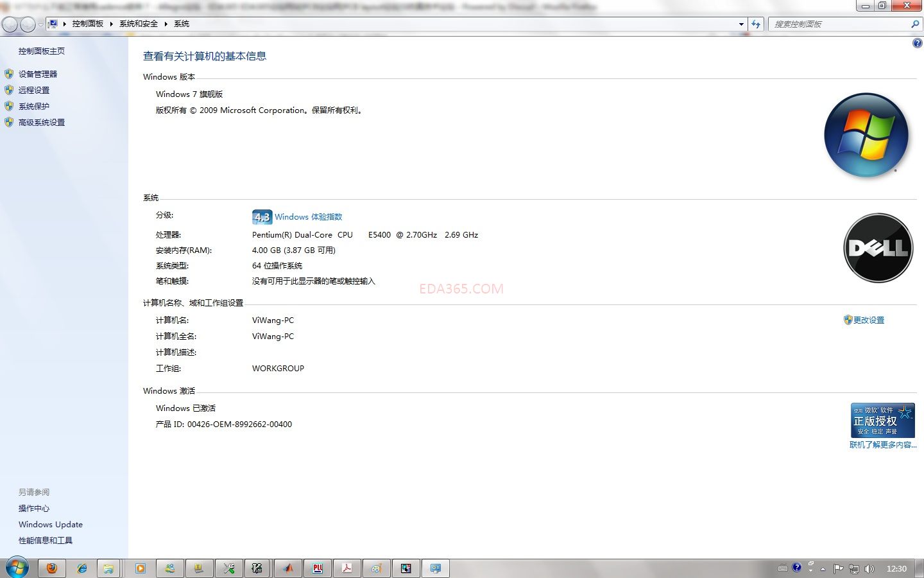
Task: Expand the arrow after 控制面板 breadcrumb
Action: pyautogui.click(x=112, y=24)
